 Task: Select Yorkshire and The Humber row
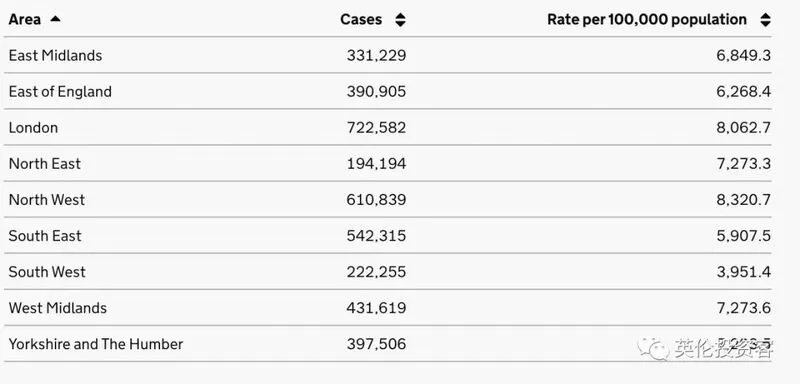(x=388, y=344)
